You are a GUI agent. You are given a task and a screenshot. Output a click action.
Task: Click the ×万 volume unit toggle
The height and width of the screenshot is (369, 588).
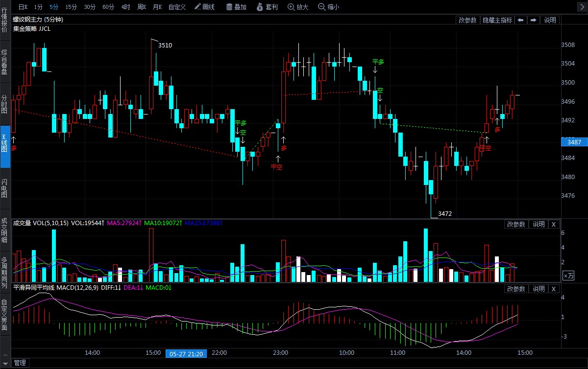pos(568,276)
